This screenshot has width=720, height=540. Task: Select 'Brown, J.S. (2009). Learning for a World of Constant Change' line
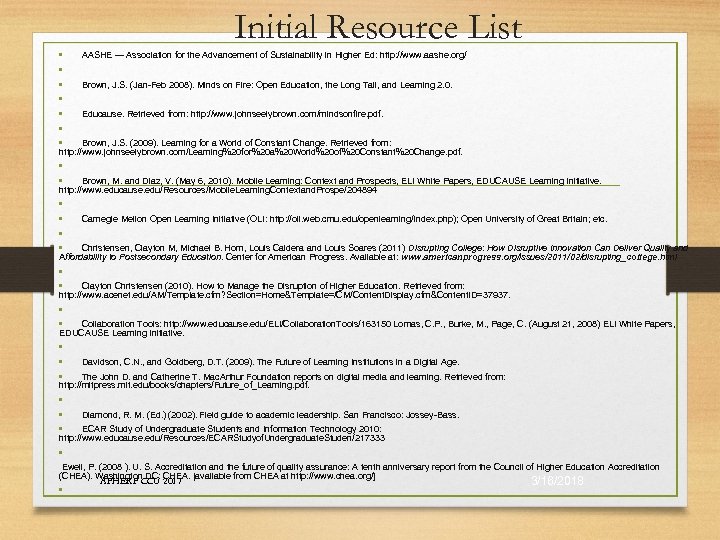click(x=237, y=143)
